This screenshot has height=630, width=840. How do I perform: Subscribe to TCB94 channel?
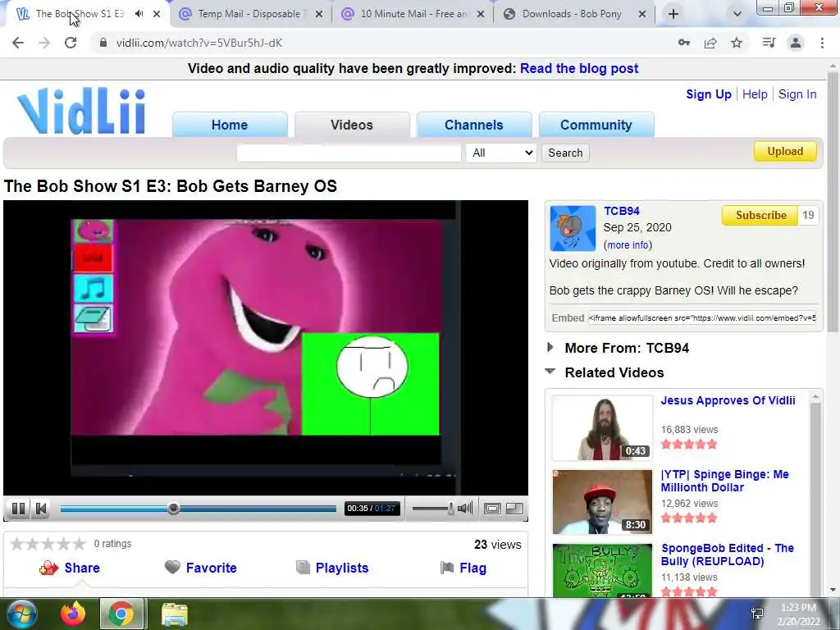point(760,216)
